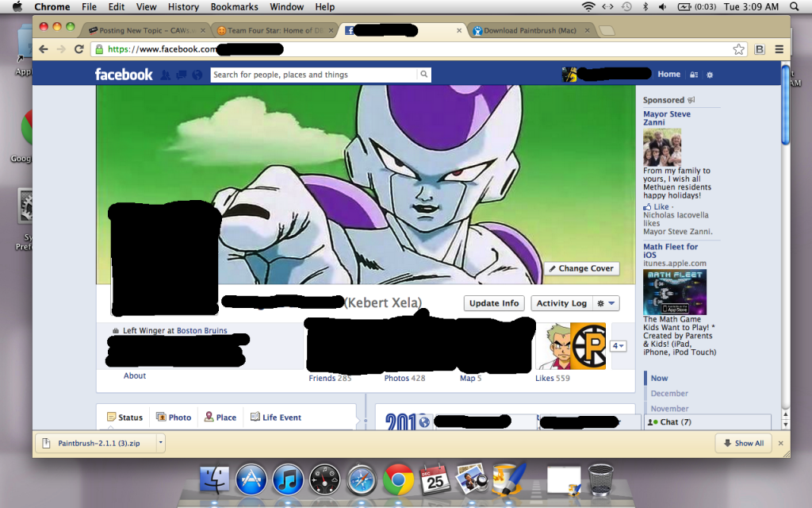
Task: Click the search magnifier button on Facebook
Action: pos(424,75)
